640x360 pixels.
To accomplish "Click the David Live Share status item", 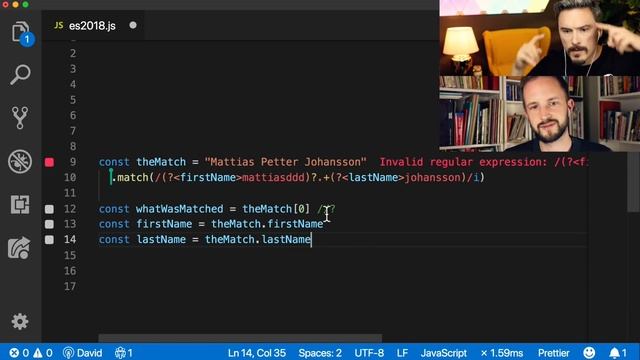I will tap(82, 353).
